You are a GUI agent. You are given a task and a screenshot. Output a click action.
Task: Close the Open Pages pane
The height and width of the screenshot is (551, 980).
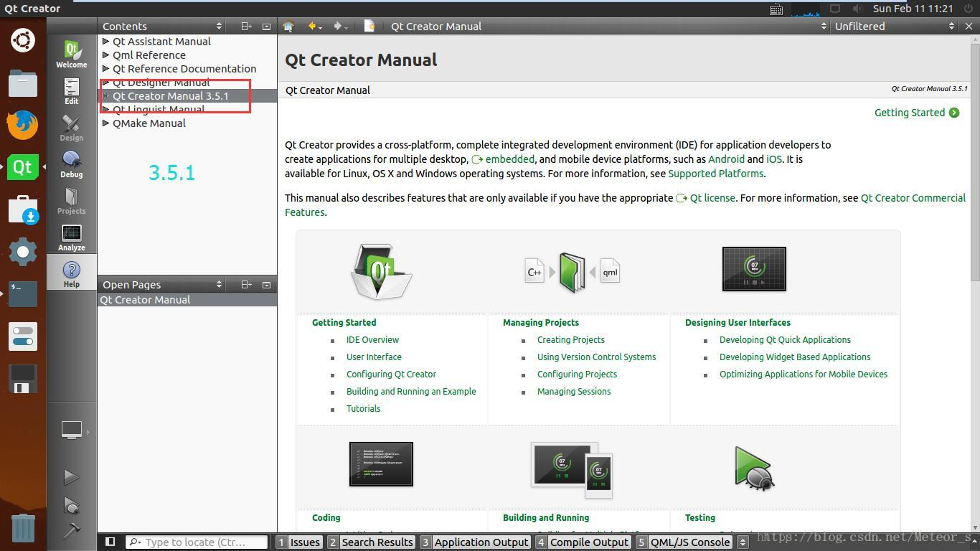point(266,284)
